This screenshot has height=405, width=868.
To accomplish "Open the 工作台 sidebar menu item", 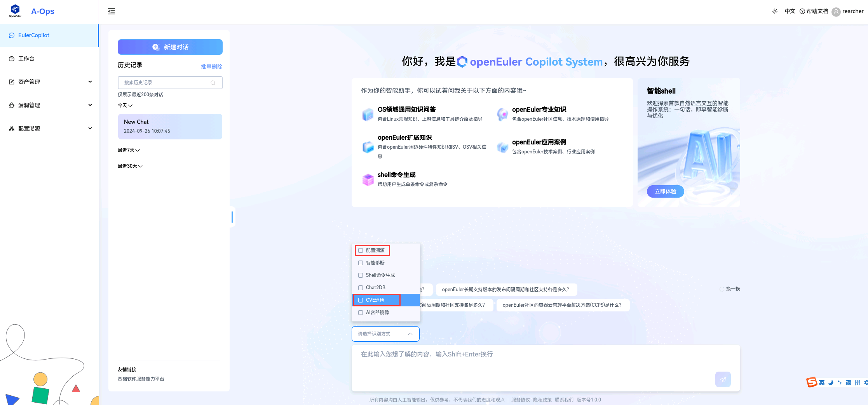I will click(26, 59).
